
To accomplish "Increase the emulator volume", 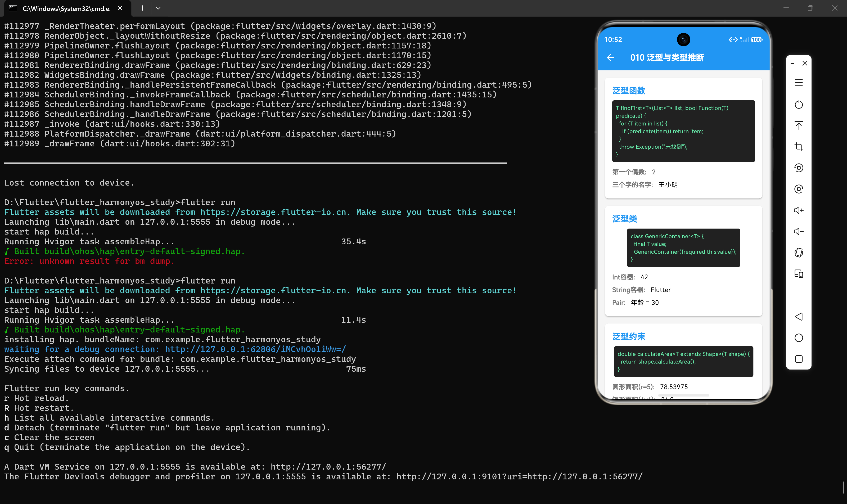I will (x=799, y=210).
